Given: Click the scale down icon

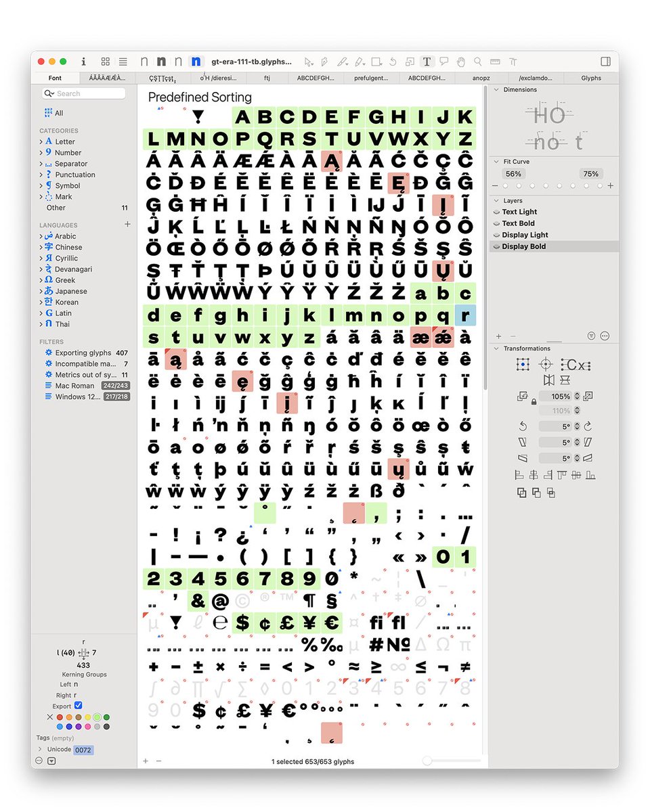Looking at the screenshot, I should click(523, 396).
